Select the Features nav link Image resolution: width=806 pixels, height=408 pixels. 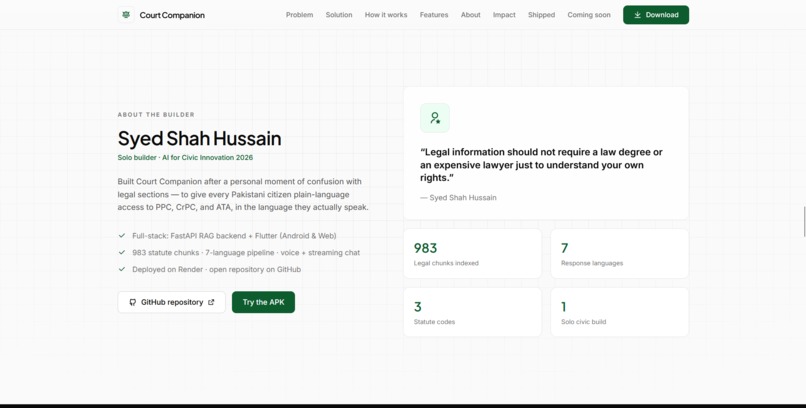434,15
